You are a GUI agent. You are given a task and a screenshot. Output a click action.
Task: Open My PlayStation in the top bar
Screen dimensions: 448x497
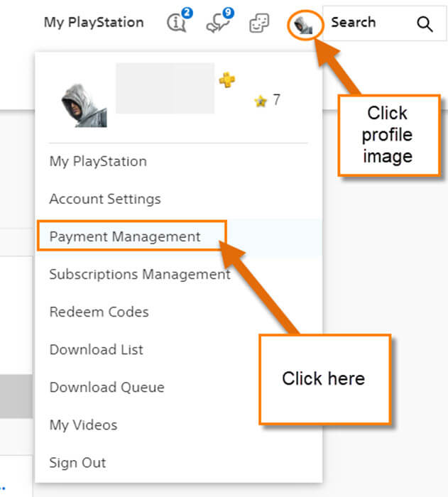(x=94, y=23)
